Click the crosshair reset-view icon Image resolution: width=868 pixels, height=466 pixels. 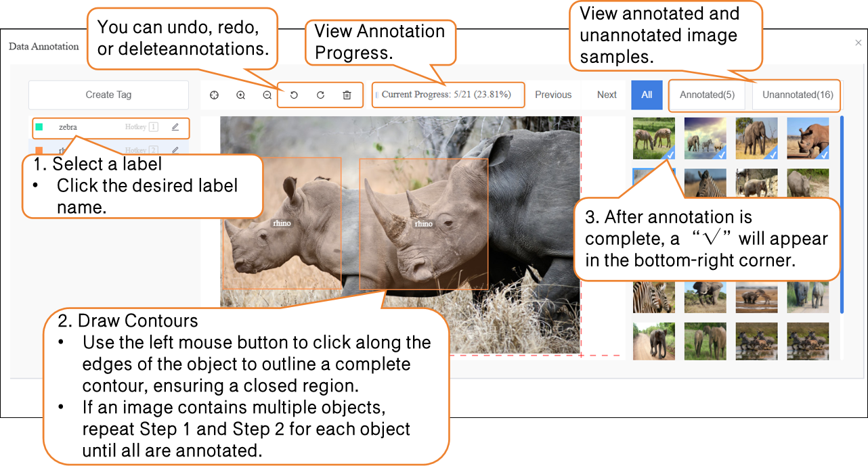[x=214, y=95]
